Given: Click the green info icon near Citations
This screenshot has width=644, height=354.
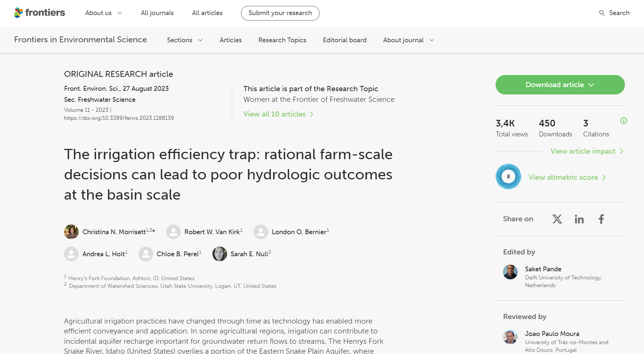Looking at the screenshot, I should tap(623, 121).
